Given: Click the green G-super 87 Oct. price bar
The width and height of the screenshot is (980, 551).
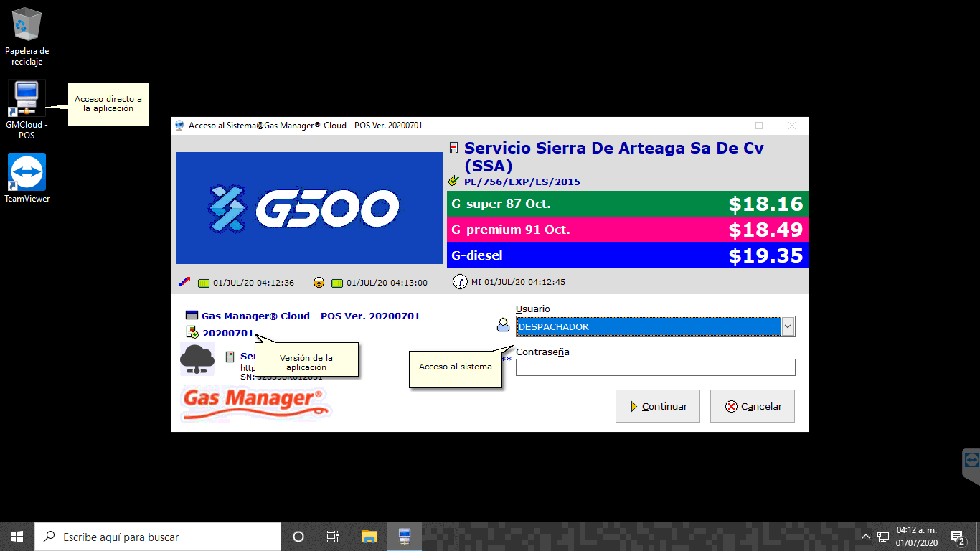Looking at the screenshot, I should tap(627, 204).
